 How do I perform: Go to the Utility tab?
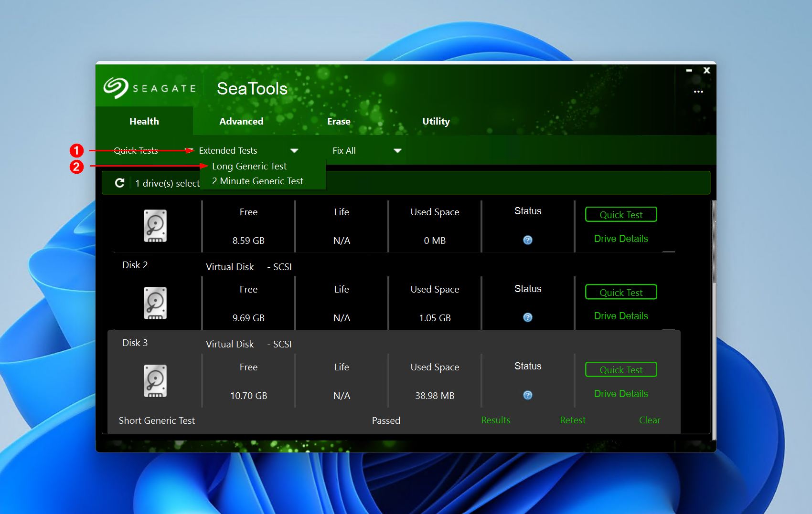[436, 121]
